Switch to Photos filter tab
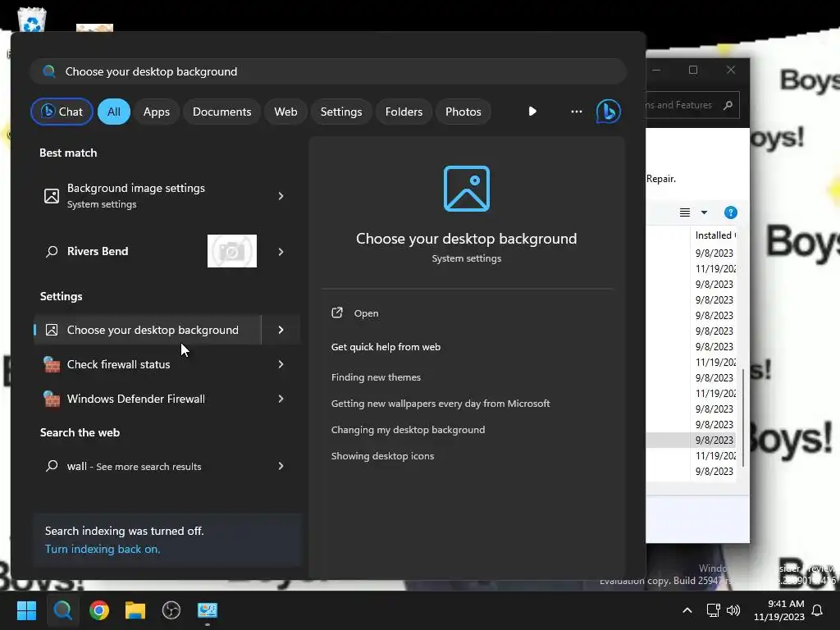This screenshot has height=630, width=840. coord(463,112)
